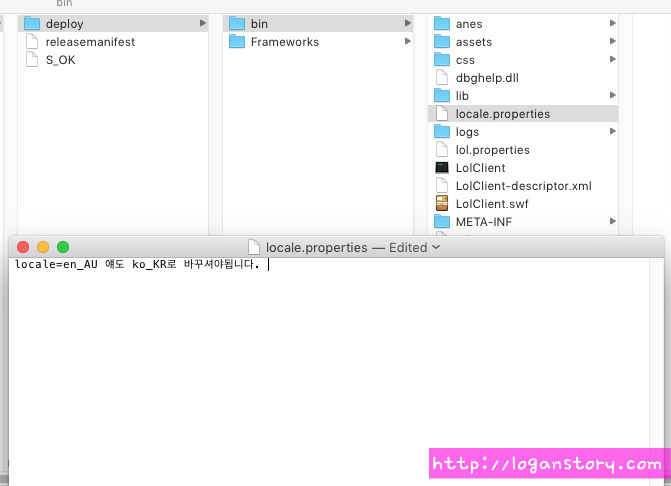
Task: Click the LolClient-descriptor.xml file icon
Action: pyautogui.click(x=442, y=185)
